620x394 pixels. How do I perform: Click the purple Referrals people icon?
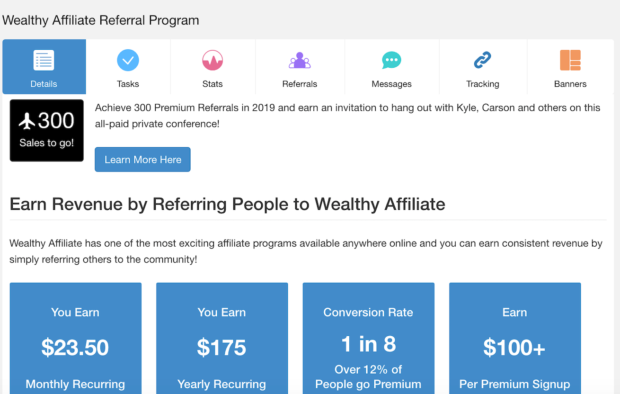(x=299, y=60)
